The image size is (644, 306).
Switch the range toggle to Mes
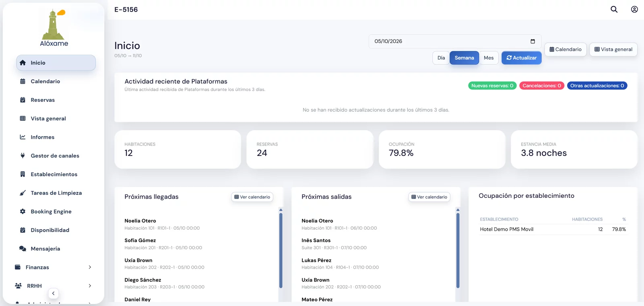pos(489,58)
